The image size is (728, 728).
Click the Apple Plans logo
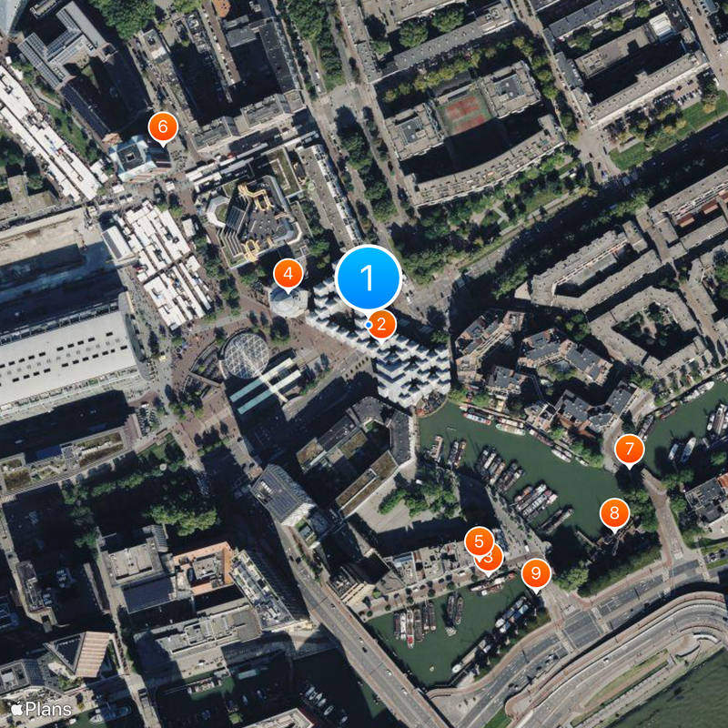pos(41,709)
